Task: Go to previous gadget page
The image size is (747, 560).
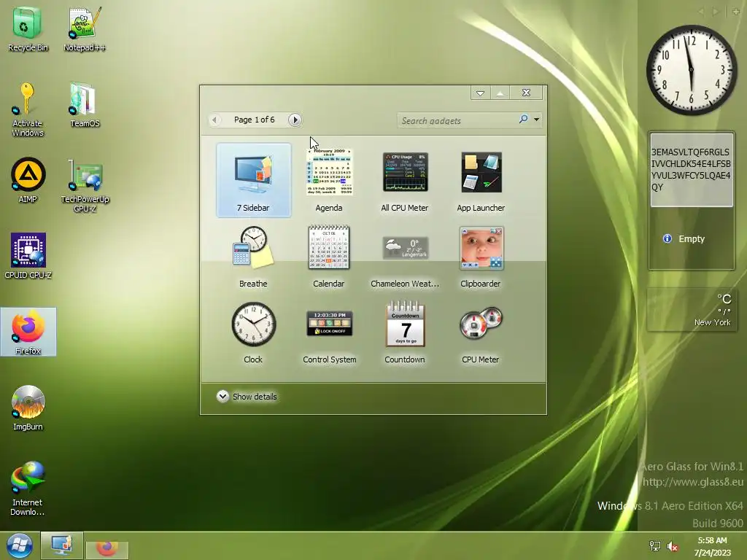Action: (215, 120)
